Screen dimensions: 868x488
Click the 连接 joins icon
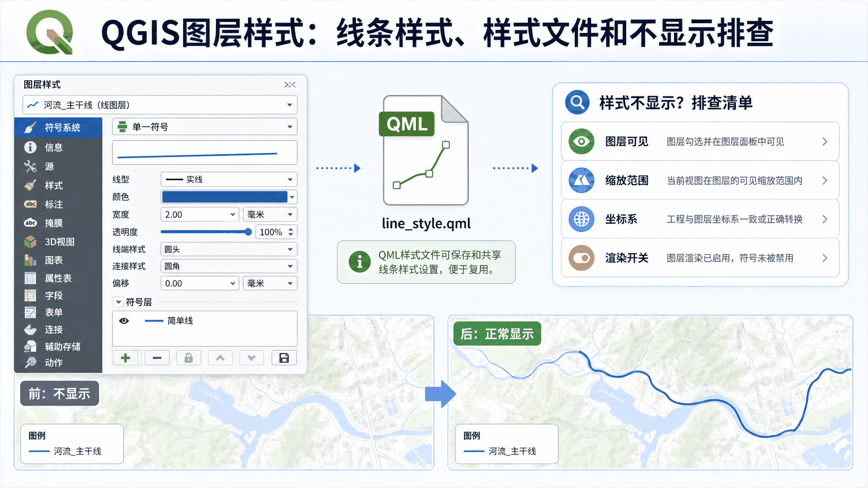click(x=31, y=329)
